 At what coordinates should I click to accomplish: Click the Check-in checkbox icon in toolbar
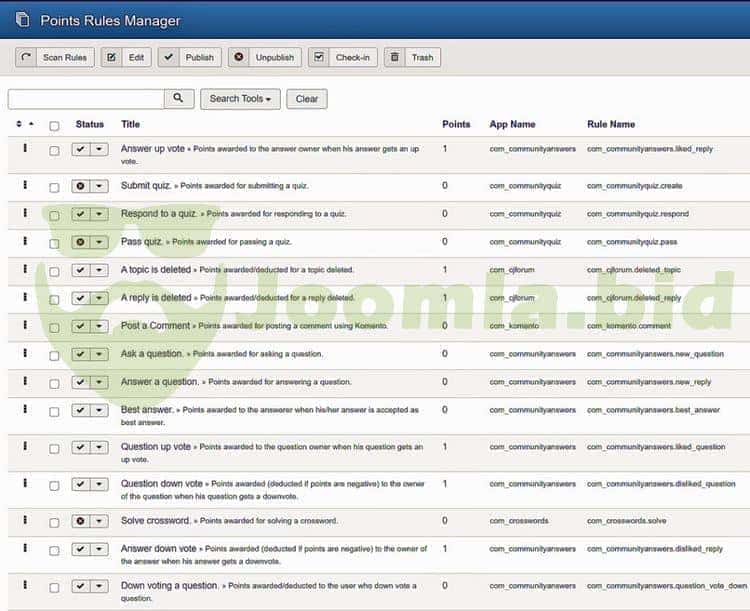click(319, 57)
